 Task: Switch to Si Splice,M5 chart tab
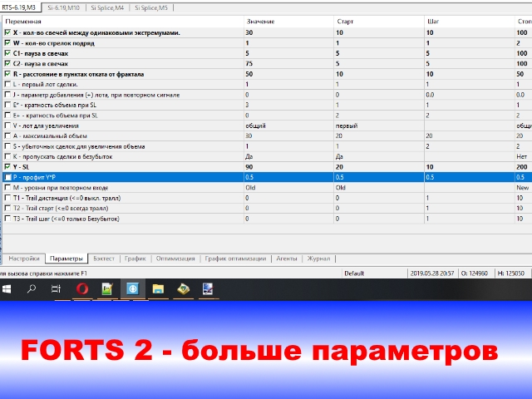click(x=151, y=7)
